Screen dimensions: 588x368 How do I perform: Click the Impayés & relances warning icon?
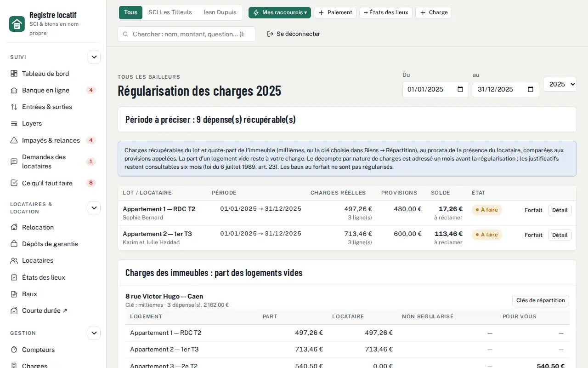[14, 140]
